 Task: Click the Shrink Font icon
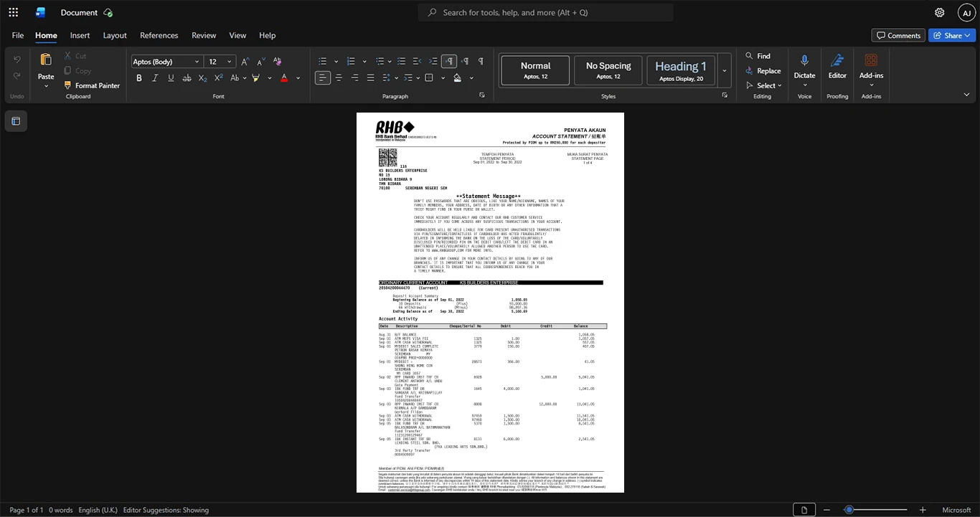pos(260,62)
